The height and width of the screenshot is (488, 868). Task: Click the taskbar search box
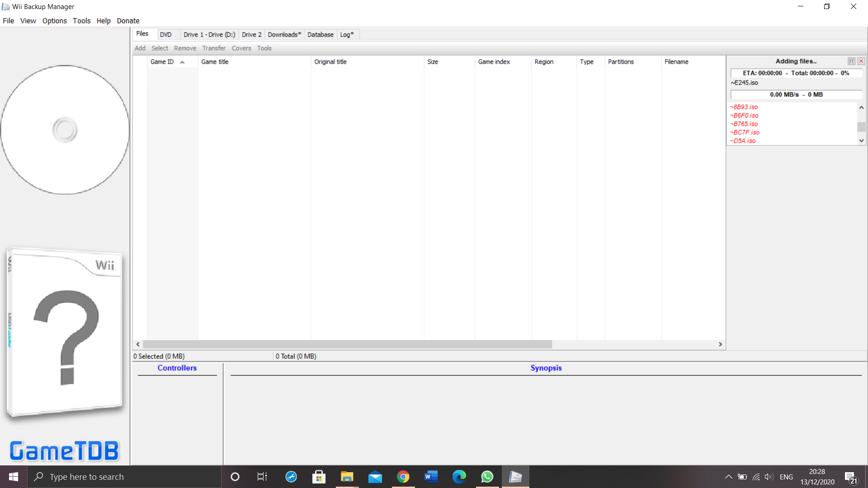click(124, 477)
